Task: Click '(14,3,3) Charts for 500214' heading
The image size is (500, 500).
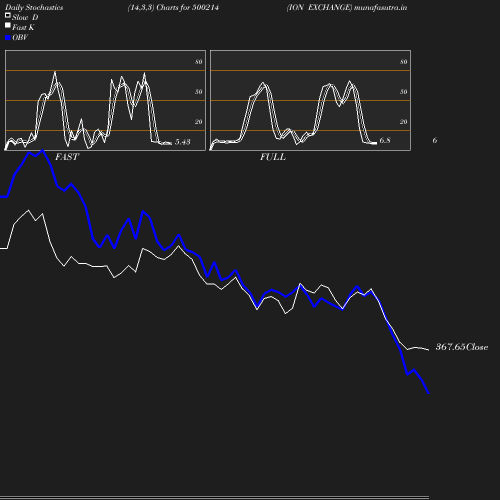Action: pos(173,7)
